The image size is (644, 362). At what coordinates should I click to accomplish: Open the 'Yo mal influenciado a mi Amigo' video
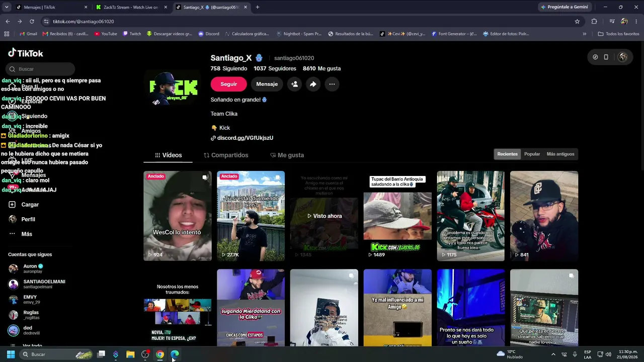point(397,308)
